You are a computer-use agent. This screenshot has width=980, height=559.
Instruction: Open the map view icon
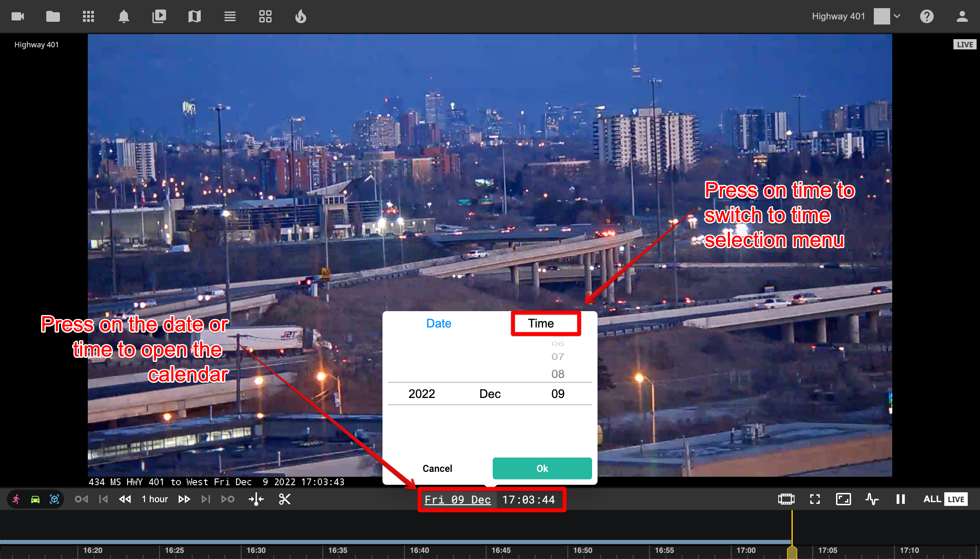click(195, 16)
